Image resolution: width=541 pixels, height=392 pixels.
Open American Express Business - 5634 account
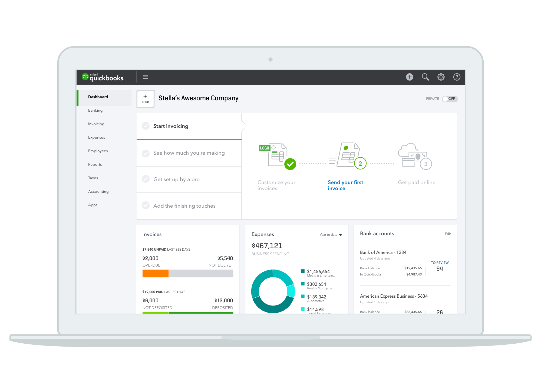pos(394,296)
